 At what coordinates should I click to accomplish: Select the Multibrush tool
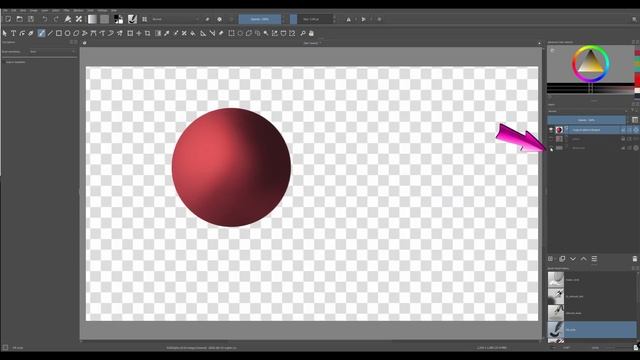point(120,33)
